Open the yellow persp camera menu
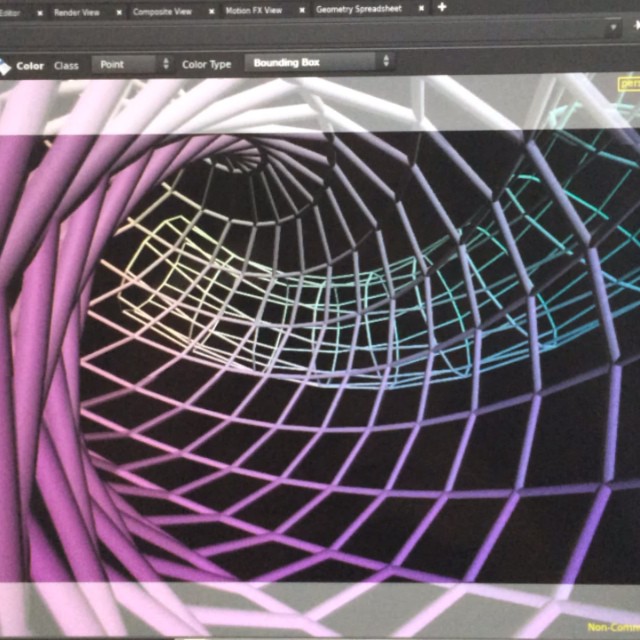 [x=628, y=85]
